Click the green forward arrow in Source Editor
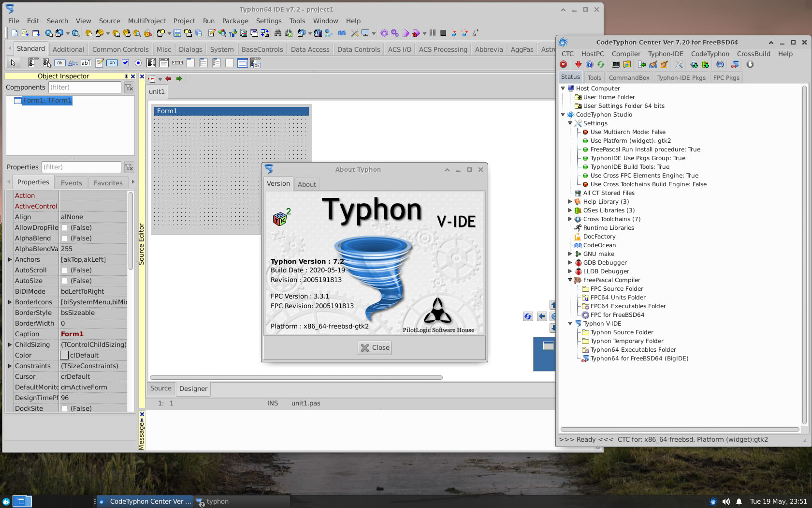This screenshot has width=812, height=508. coord(179,78)
